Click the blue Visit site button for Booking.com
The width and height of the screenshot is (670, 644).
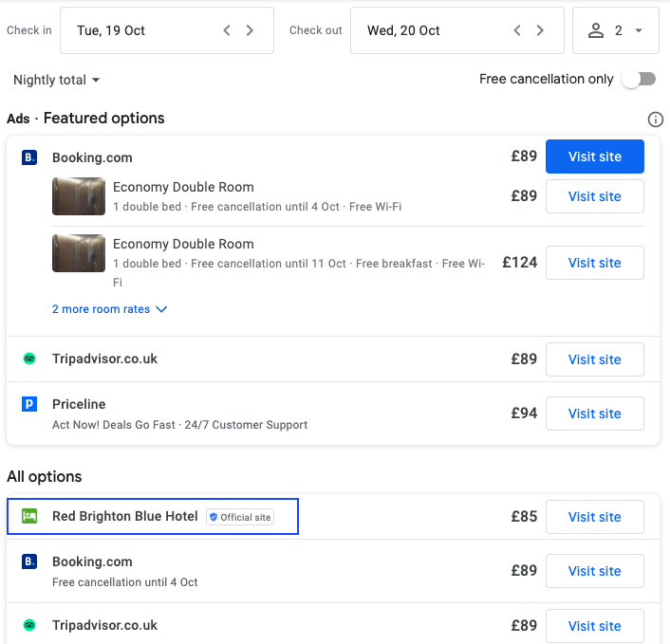[x=594, y=156]
